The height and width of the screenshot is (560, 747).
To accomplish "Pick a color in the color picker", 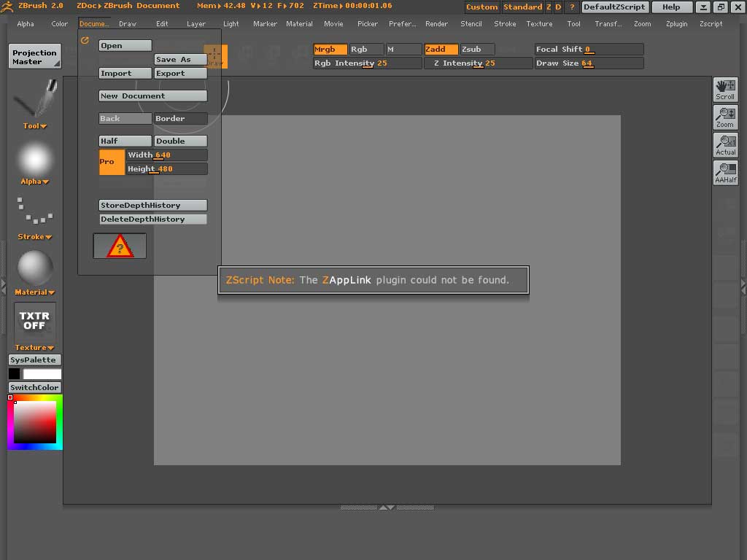I will coord(35,422).
